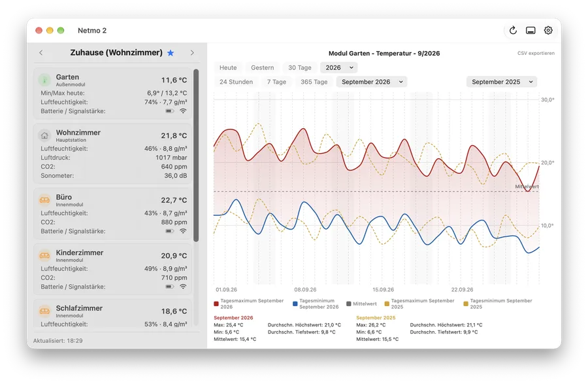Select the 24 Stunden time range
The height and width of the screenshot is (384, 588).
[237, 82]
